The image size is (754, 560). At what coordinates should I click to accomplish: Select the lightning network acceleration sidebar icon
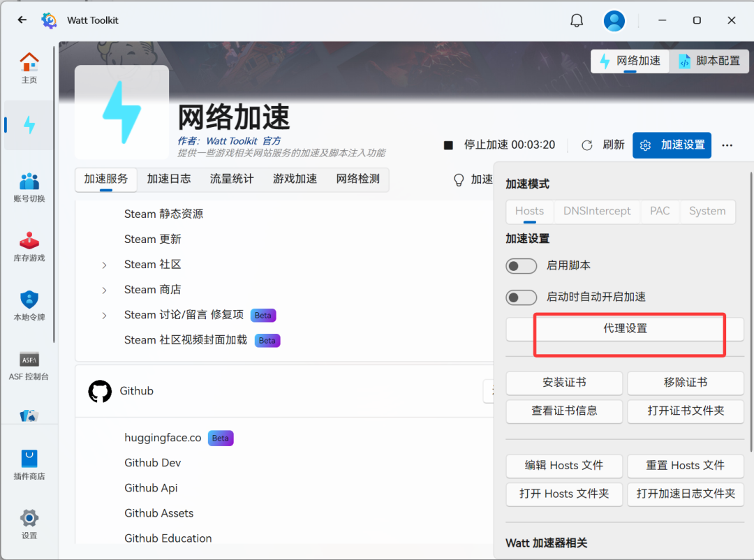[29, 125]
